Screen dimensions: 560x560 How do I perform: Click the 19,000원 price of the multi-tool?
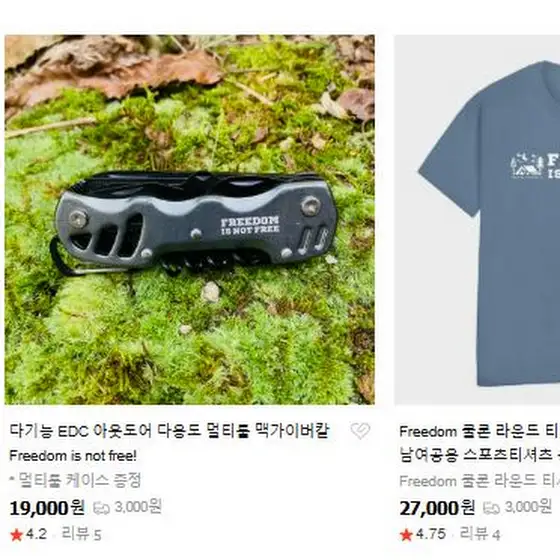tap(47, 508)
